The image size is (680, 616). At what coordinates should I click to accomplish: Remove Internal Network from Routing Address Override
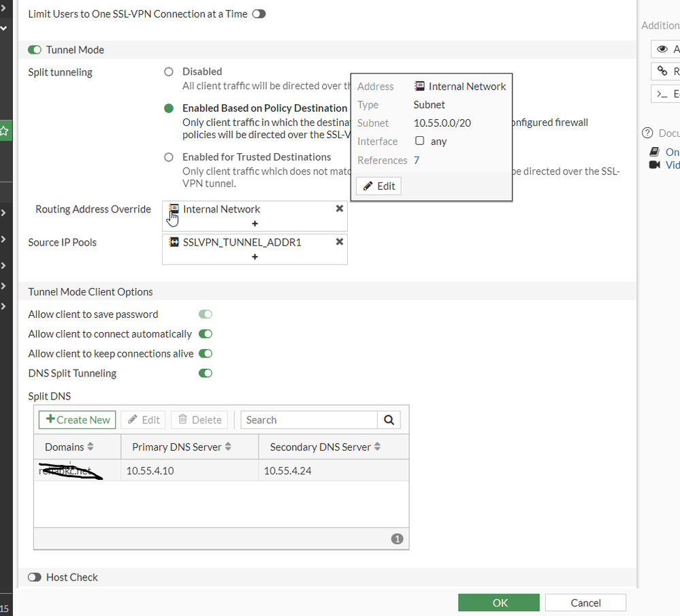coord(339,209)
